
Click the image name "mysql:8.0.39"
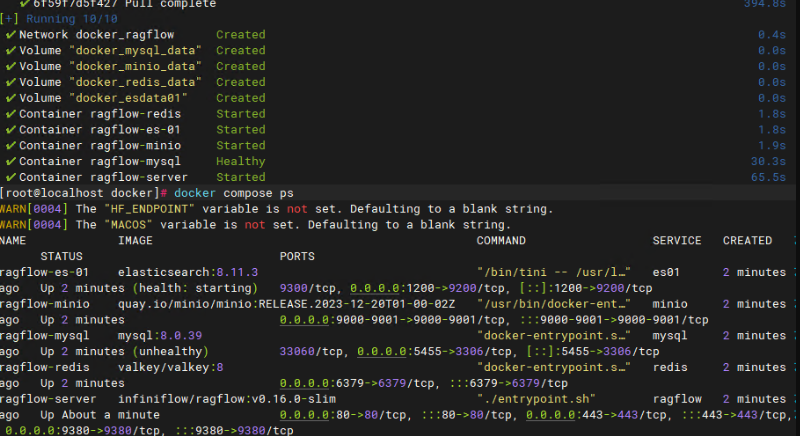160,335
